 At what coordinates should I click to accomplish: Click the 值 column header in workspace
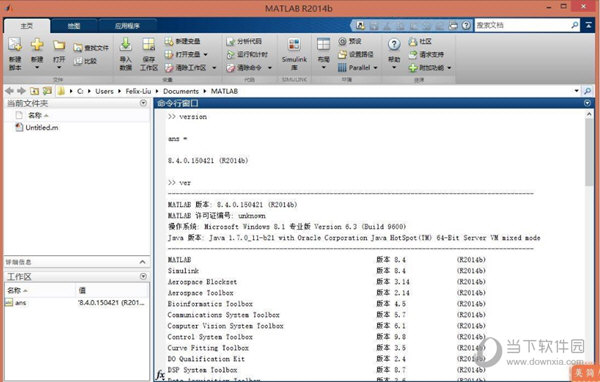coord(82,291)
